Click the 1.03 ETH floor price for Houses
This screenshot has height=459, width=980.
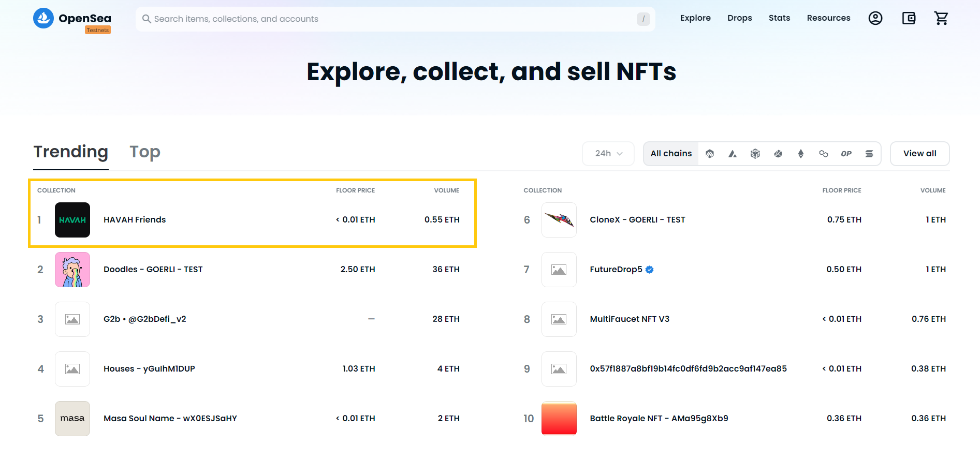pos(359,369)
